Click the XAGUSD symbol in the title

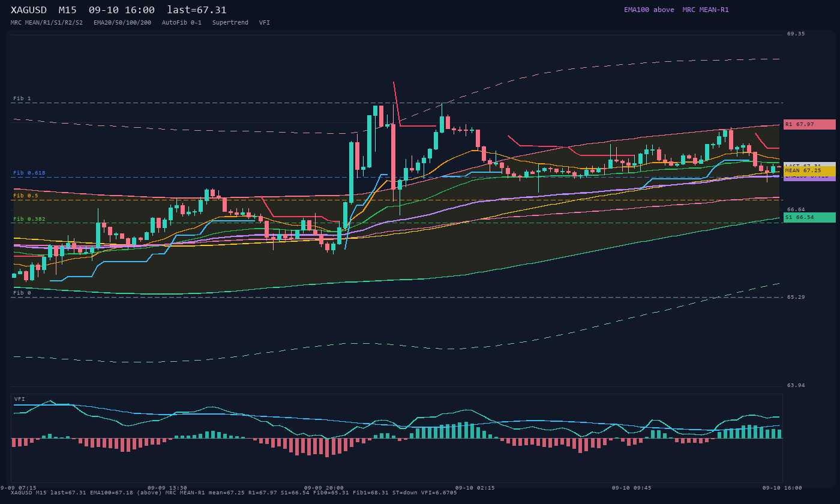tap(29, 10)
